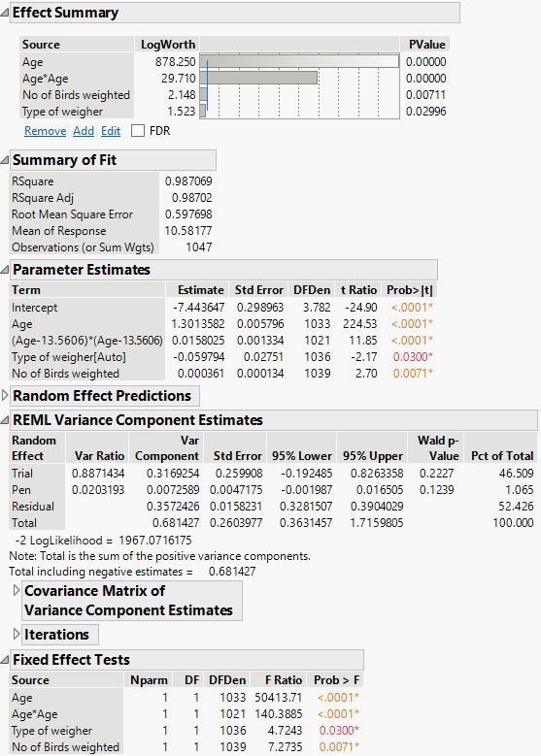Collapse the Fixed Effect Tests section
541x756 pixels.
point(4,660)
